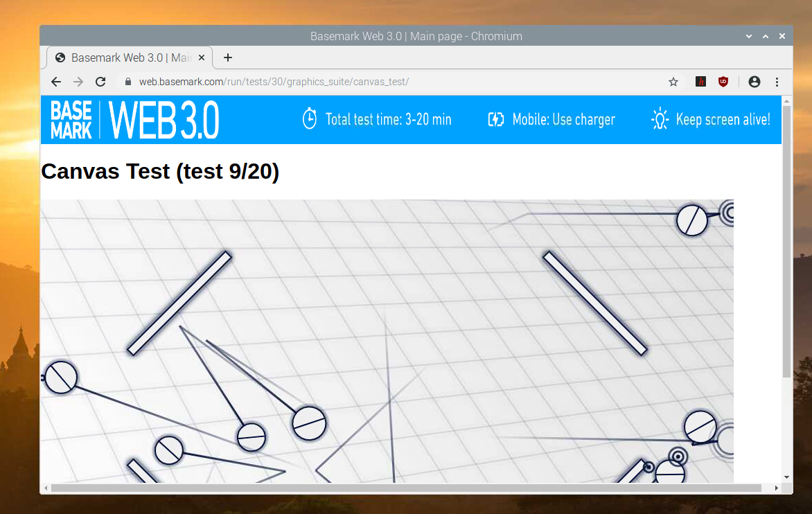Click the light bulb keep-alive icon
Image resolution: width=812 pixels, height=514 pixels.
pos(660,119)
